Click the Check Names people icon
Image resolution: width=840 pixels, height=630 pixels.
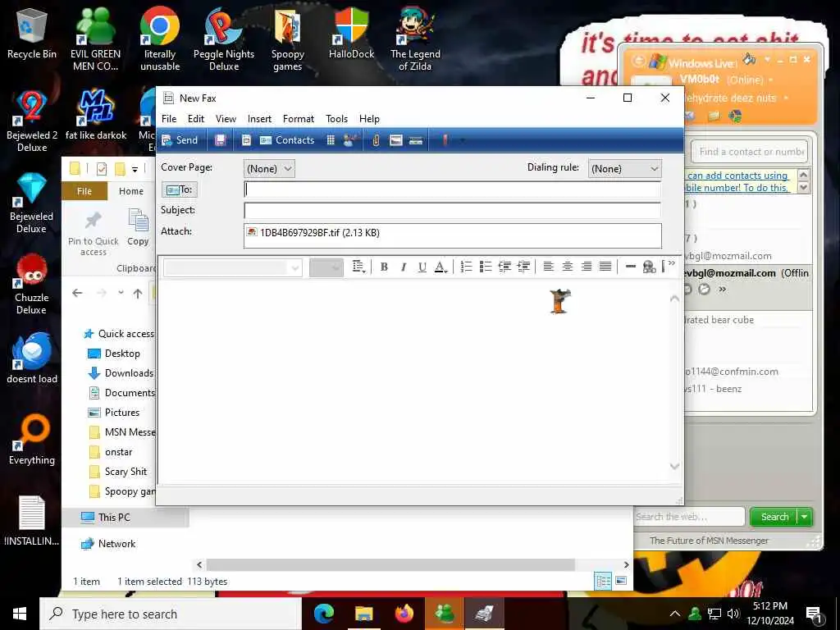(349, 140)
